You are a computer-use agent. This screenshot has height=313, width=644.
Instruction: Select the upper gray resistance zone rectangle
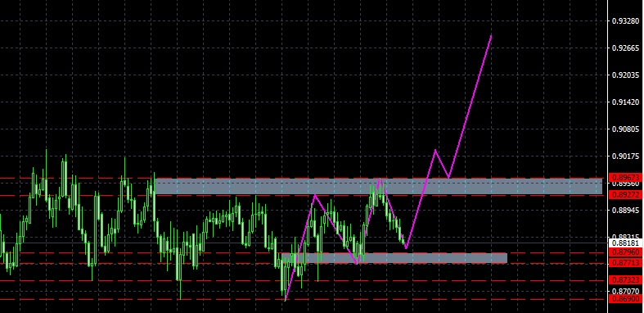(x=378, y=186)
